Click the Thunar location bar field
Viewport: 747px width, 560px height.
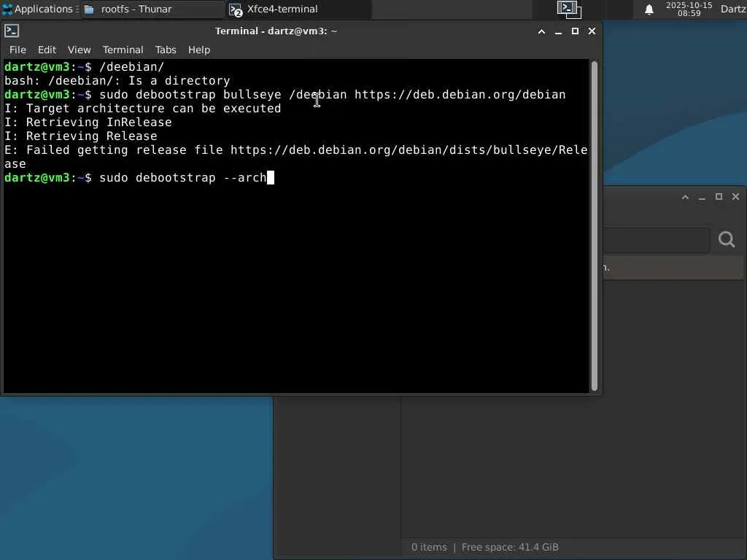tap(657, 239)
